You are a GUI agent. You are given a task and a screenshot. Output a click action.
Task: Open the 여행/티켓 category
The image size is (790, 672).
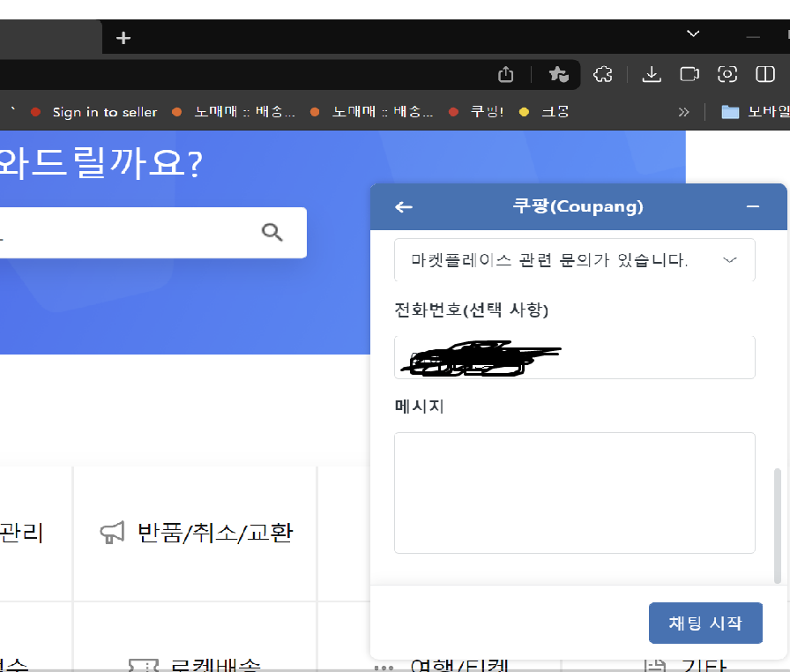pos(459,665)
